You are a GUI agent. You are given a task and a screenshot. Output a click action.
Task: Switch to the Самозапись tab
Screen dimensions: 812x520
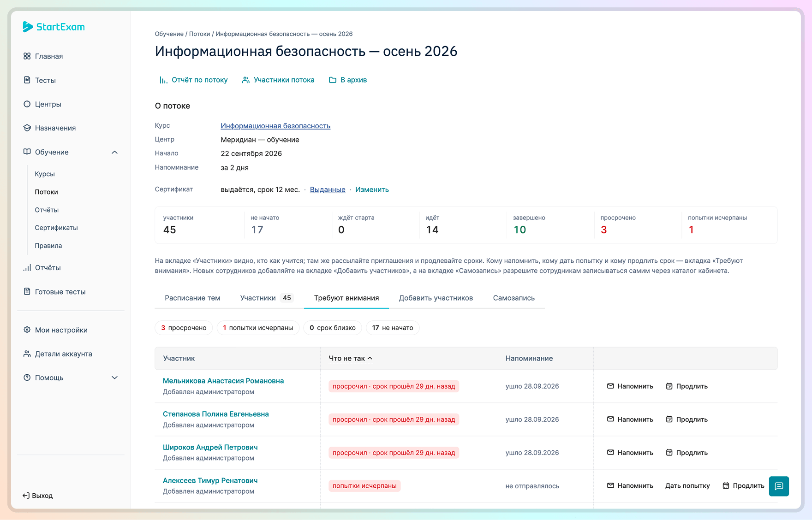pyautogui.click(x=514, y=298)
